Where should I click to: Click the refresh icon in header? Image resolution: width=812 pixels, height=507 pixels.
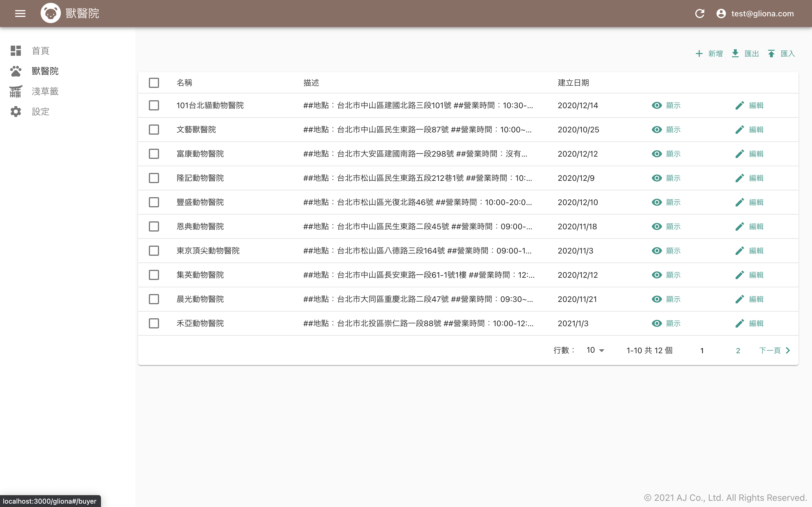coord(700,14)
